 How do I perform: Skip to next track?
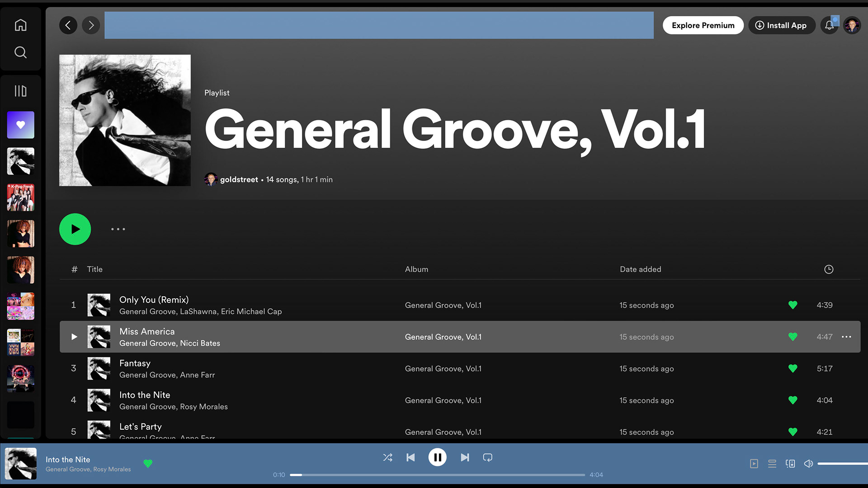point(465,457)
